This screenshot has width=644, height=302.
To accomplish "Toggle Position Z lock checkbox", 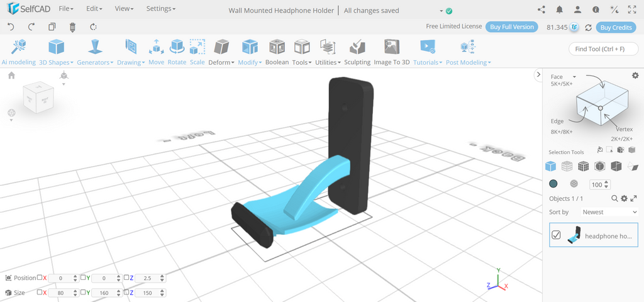I will (126, 277).
